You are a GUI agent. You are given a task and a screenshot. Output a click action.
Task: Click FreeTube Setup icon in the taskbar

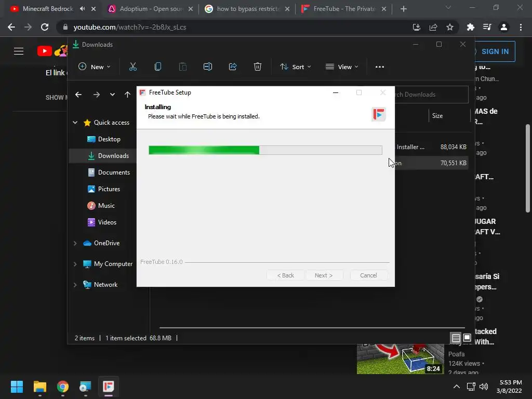108,387
